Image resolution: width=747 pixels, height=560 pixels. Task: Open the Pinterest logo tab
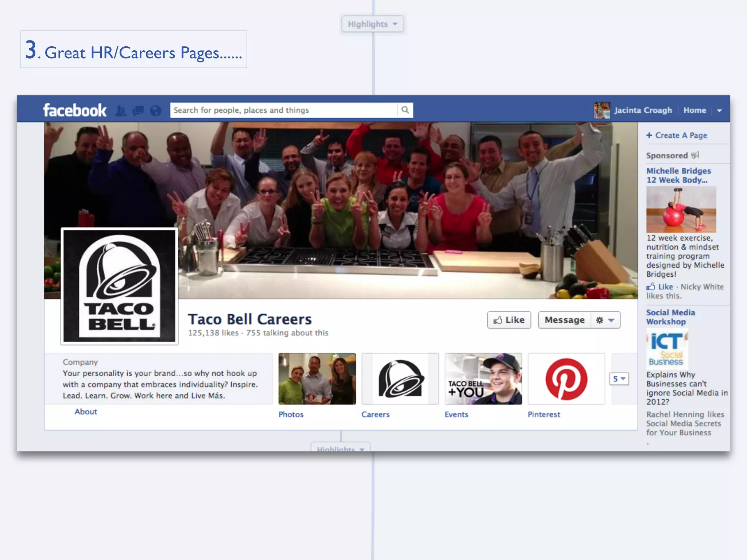566,379
